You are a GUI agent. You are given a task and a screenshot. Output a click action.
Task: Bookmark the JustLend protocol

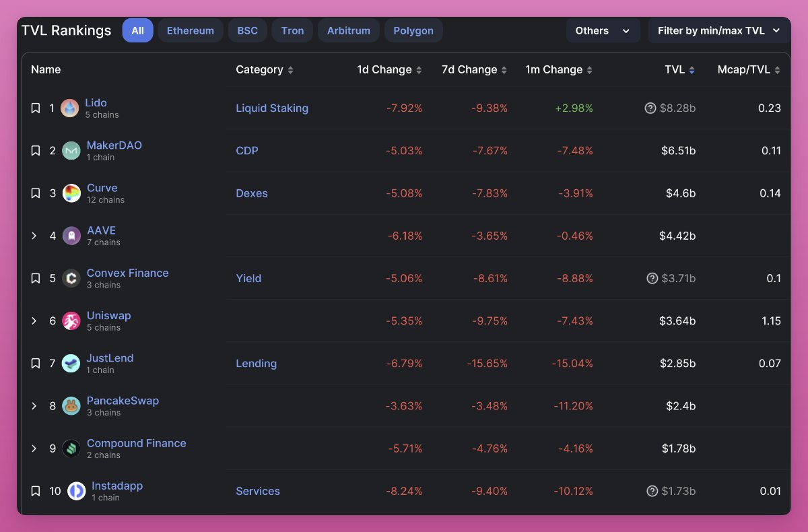[36, 364]
